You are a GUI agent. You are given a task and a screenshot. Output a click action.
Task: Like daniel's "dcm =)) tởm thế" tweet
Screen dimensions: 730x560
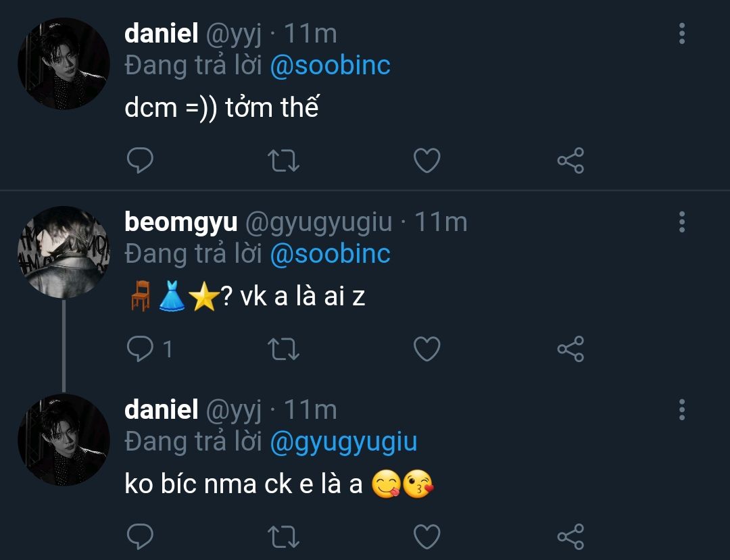tap(427, 161)
